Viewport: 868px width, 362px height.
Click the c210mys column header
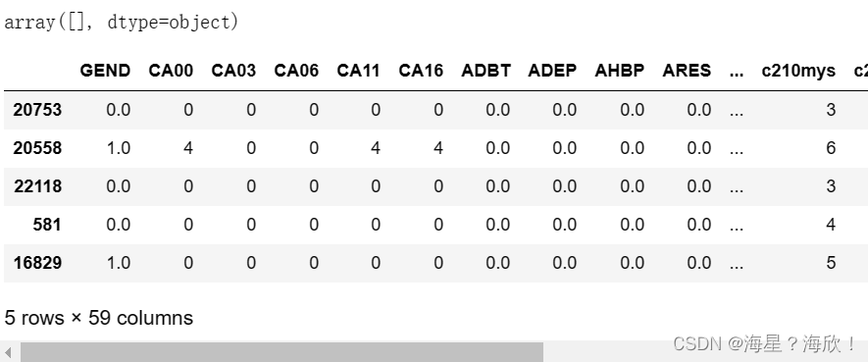coord(798,71)
